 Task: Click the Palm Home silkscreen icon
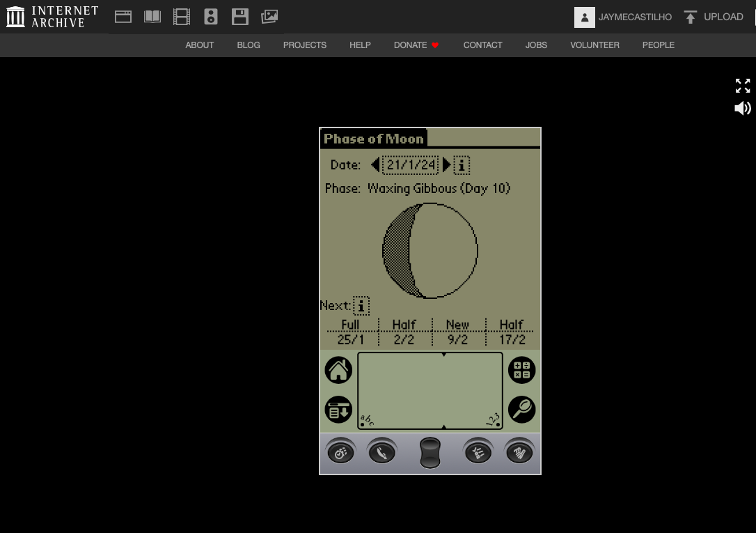click(338, 370)
